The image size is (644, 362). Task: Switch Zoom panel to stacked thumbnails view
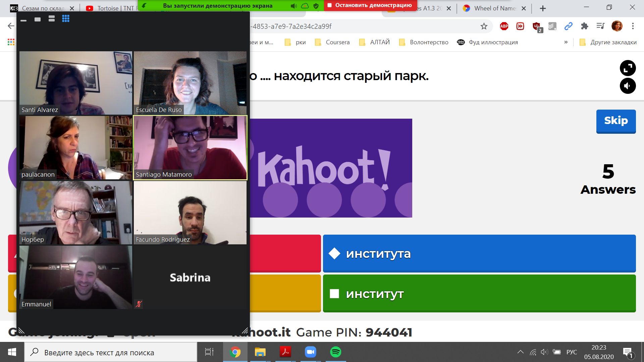(x=52, y=19)
